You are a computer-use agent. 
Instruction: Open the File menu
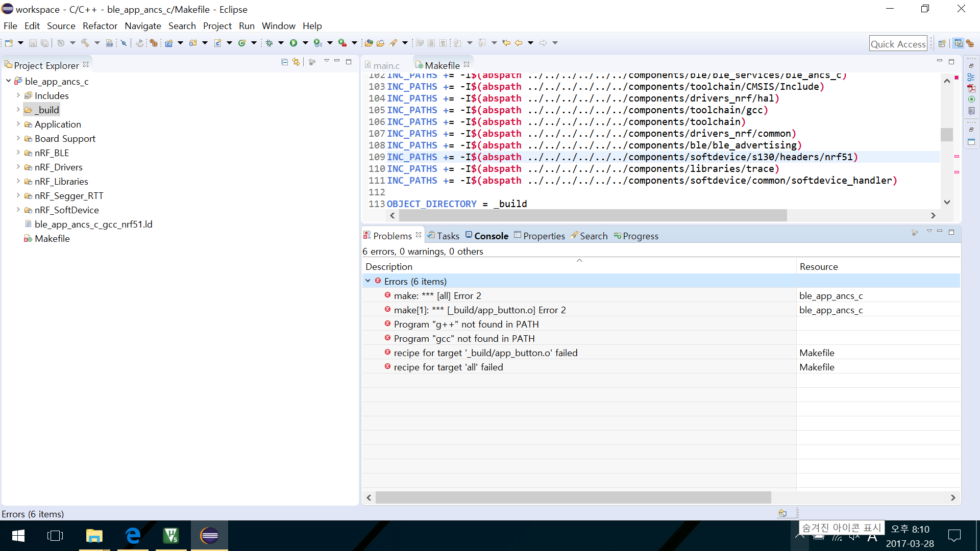coord(10,26)
